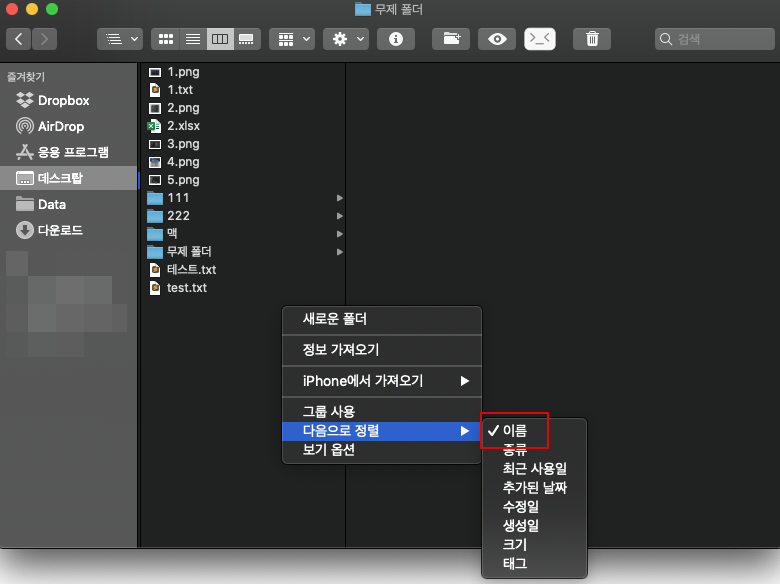Create a new folder via toolbar icon
The height and width of the screenshot is (584, 780).
451,39
